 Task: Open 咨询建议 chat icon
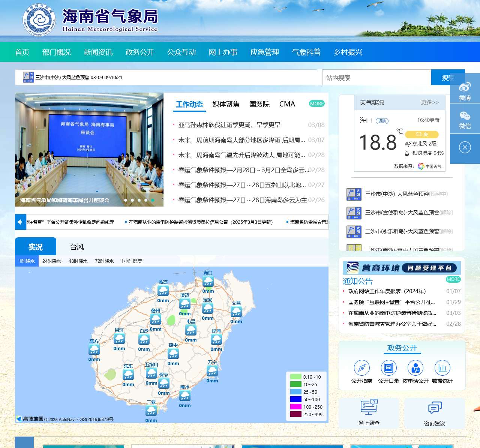[x=435, y=408]
